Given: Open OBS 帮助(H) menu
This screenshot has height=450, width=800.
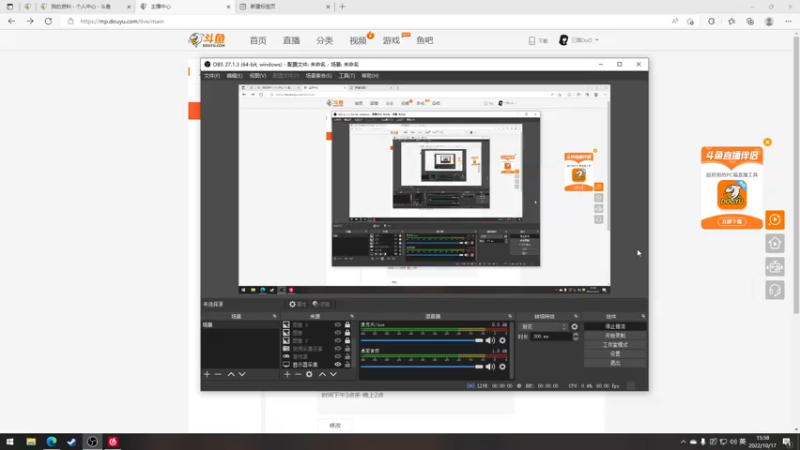Looking at the screenshot, I should click(370, 76).
